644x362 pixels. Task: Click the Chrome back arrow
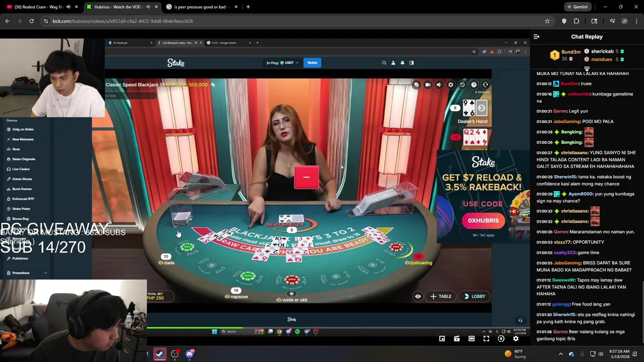pyautogui.click(x=8, y=21)
